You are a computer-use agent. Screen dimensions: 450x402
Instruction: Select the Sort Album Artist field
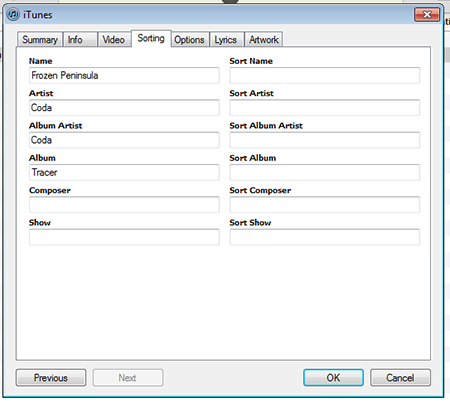(x=324, y=140)
